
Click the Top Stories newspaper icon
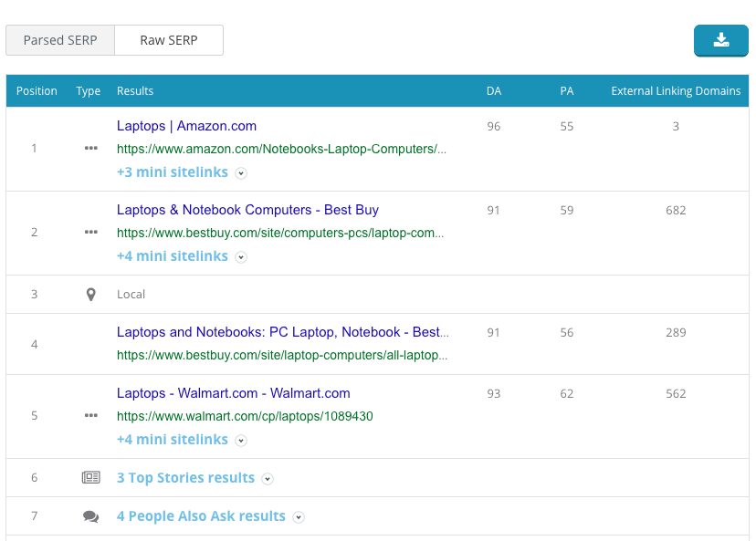(x=90, y=477)
